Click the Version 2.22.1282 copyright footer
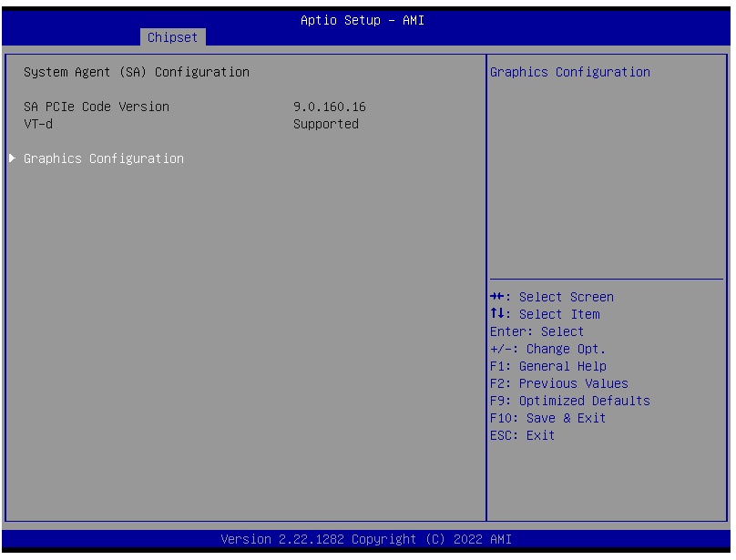736x560 pixels. tap(366, 540)
